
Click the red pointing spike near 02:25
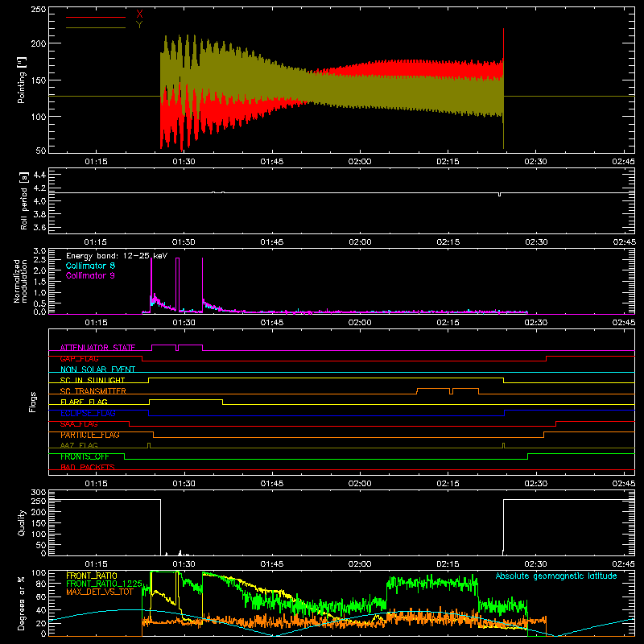504,43
